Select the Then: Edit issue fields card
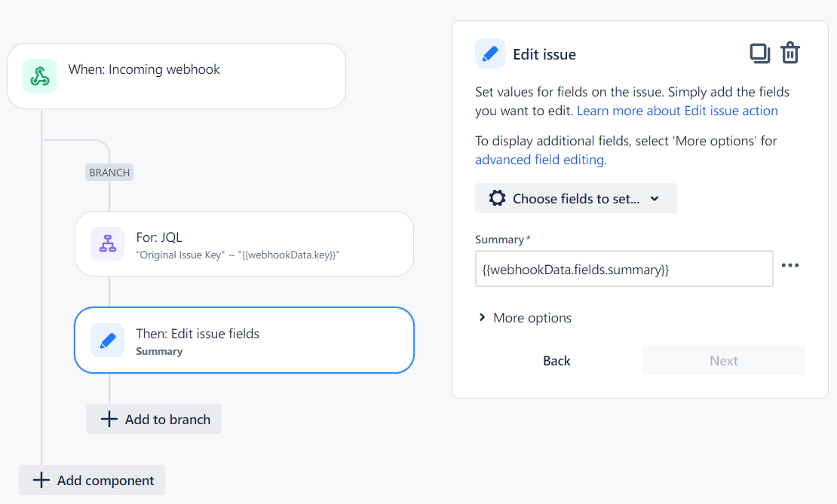Image resolution: width=837 pixels, height=504 pixels. coord(244,340)
